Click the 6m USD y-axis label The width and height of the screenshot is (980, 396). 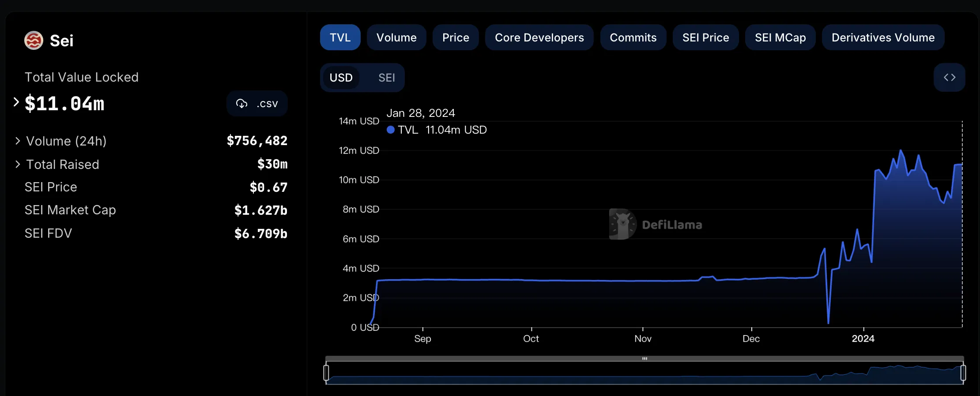click(361, 239)
